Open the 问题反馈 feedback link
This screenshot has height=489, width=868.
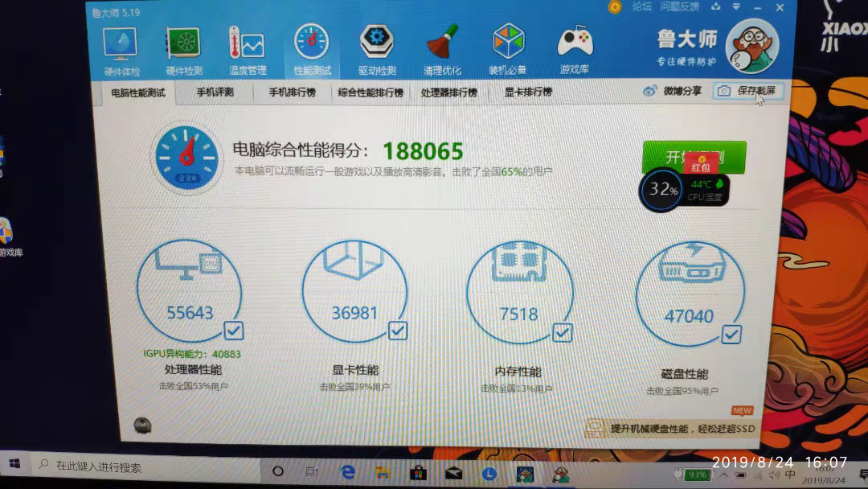coord(679,6)
